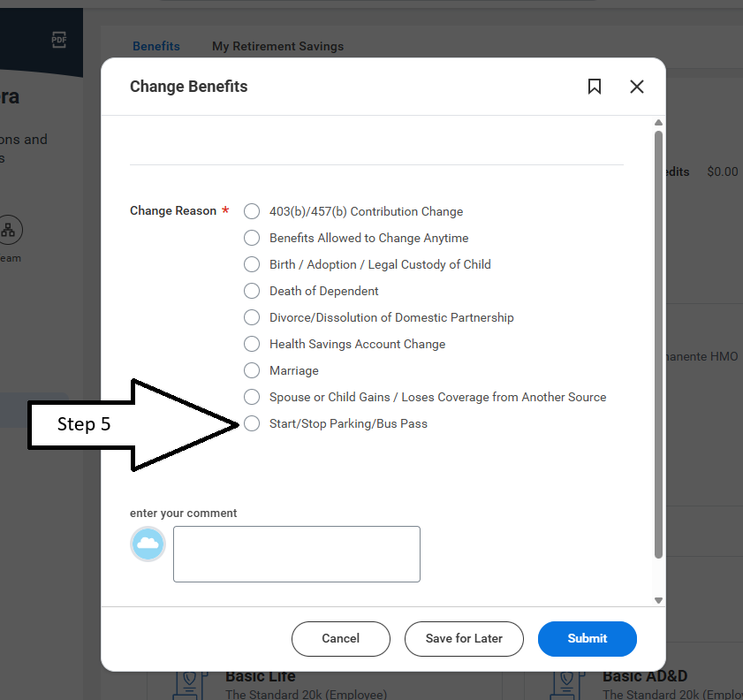Click scrollbar up arrow in dialog
Image resolution: width=743 pixels, height=700 pixels.
pyautogui.click(x=658, y=123)
